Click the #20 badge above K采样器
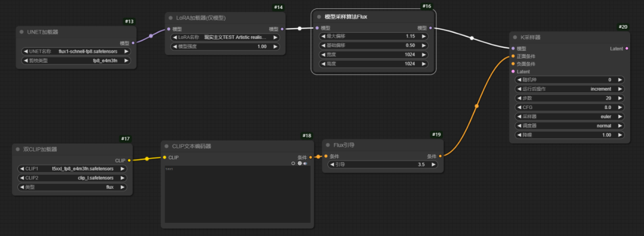 [623, 27]
